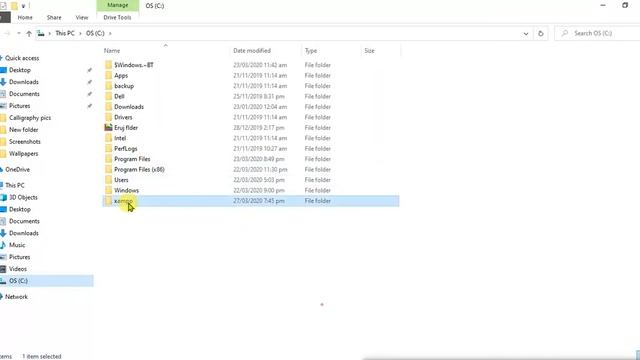Open Documents under Quick access
The height and width of the screenshot is (360, 640).
pyautogui.click(x=24, y=94)
